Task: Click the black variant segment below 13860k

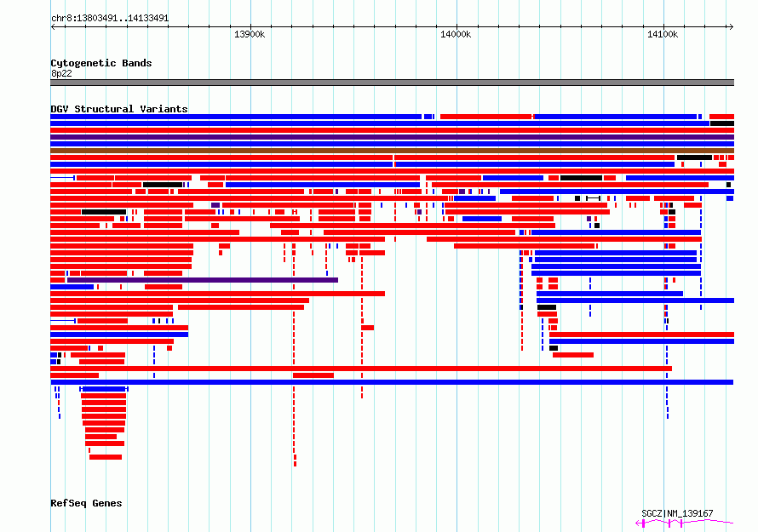Action: 163,185
